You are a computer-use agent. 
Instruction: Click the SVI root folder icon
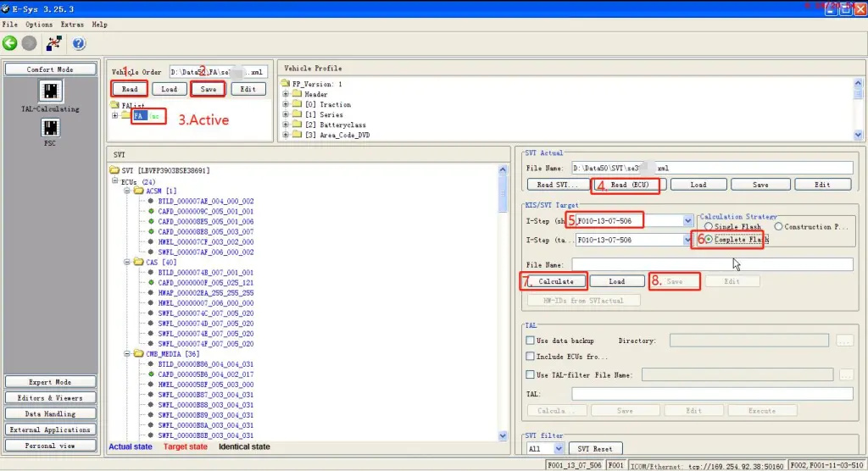click(114, 170)
